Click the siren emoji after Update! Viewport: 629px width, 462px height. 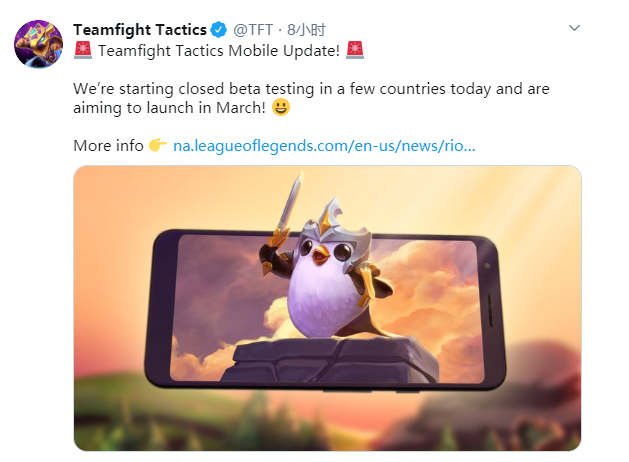355,50
